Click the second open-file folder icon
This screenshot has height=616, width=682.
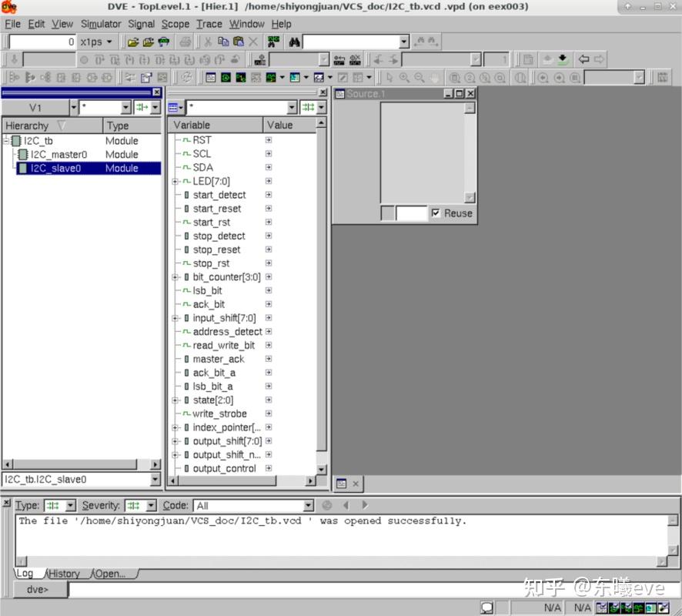(x=149, y=42)
